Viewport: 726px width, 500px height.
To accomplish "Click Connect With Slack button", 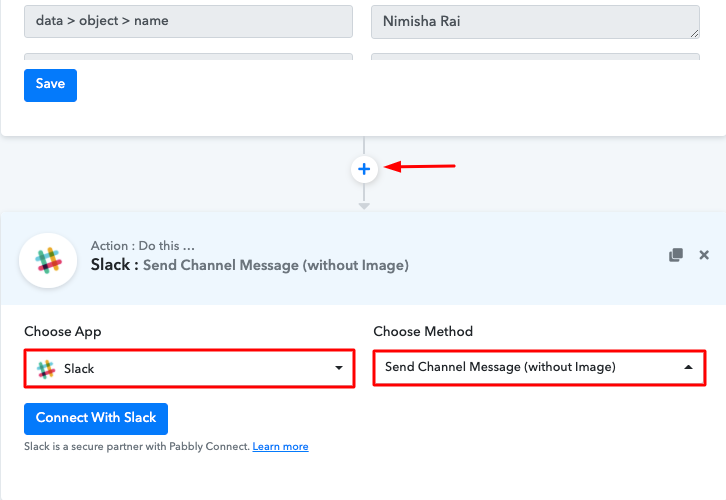I will click(96, 419).
